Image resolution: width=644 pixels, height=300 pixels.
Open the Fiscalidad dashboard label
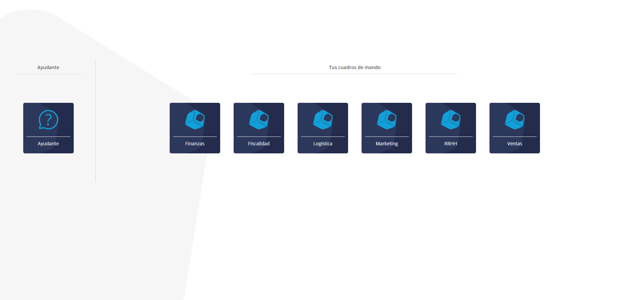tap(259, 144)
